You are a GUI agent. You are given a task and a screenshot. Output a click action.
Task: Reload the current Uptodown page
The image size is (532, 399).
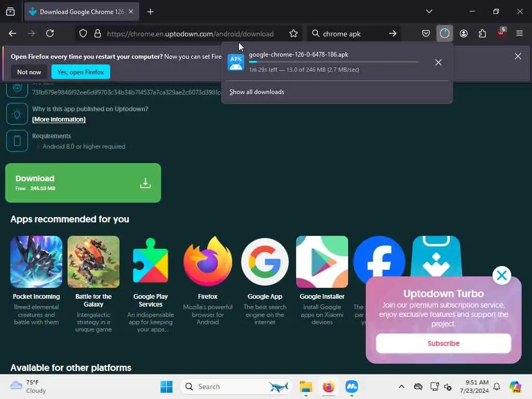coord(50,33)
